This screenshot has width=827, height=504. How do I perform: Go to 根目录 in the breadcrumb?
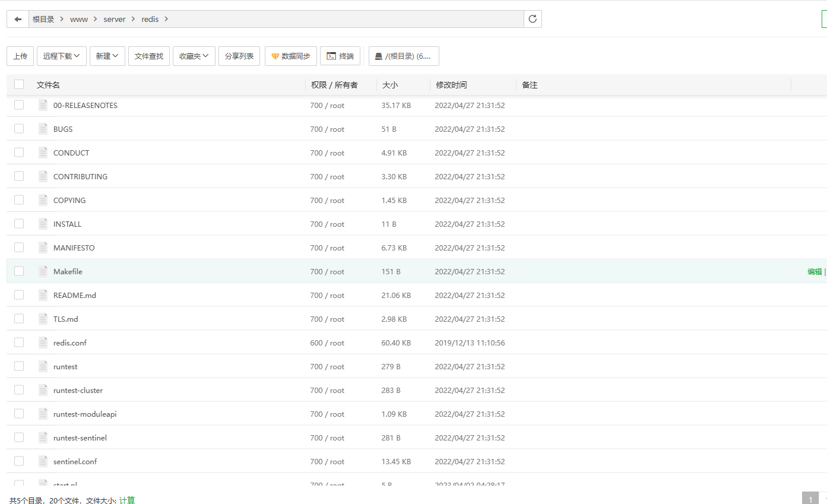point(43,19)
